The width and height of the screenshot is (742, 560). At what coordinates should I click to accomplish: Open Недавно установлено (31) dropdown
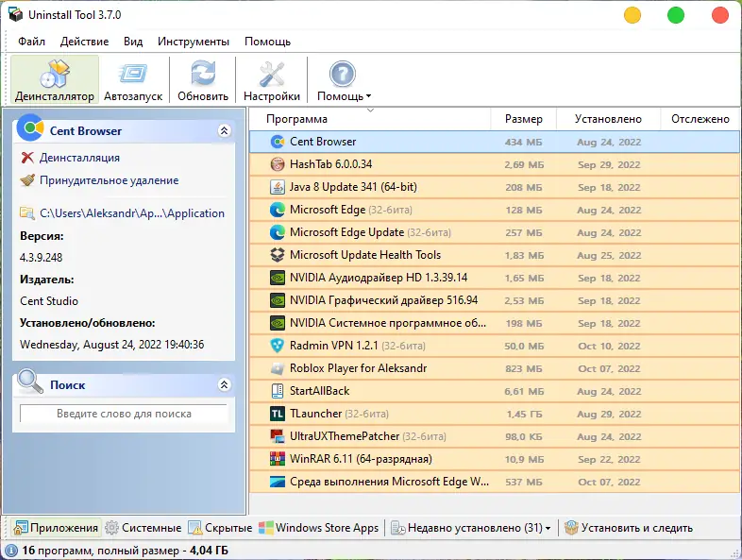[x=471, y=527]
